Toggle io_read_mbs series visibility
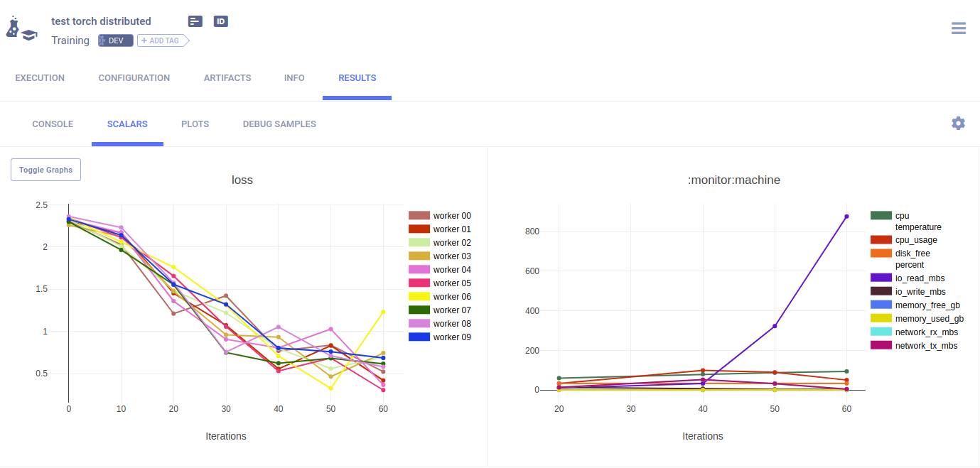Image resolution: width=980 pixels, height=468 pixels. [x=920, y=278]
